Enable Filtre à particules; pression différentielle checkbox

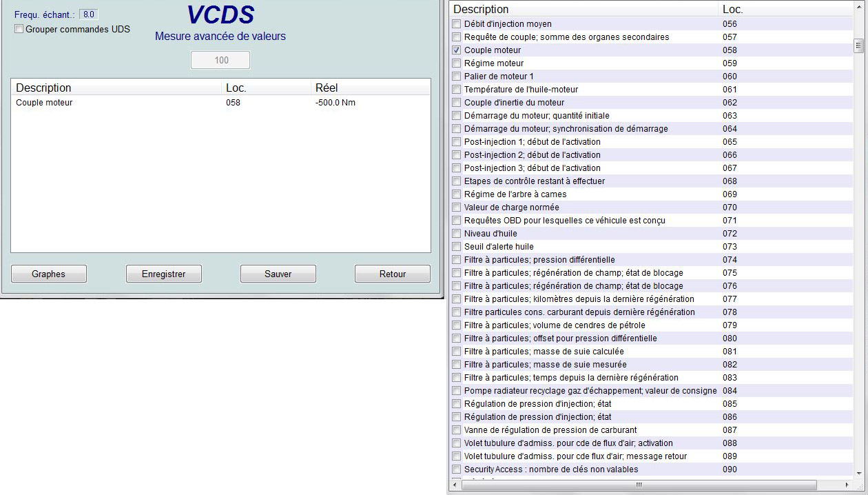point(456,260)
